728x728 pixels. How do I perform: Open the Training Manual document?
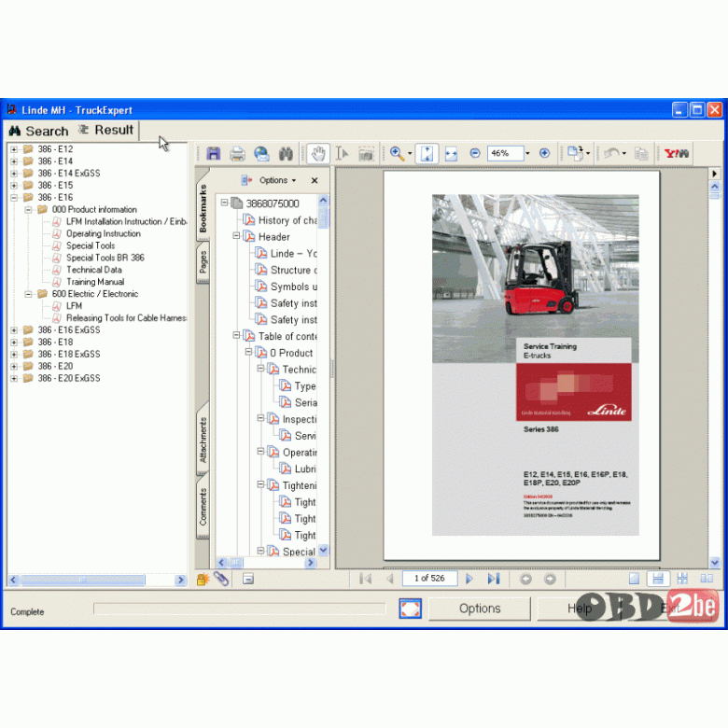click(x=95, y=282)
